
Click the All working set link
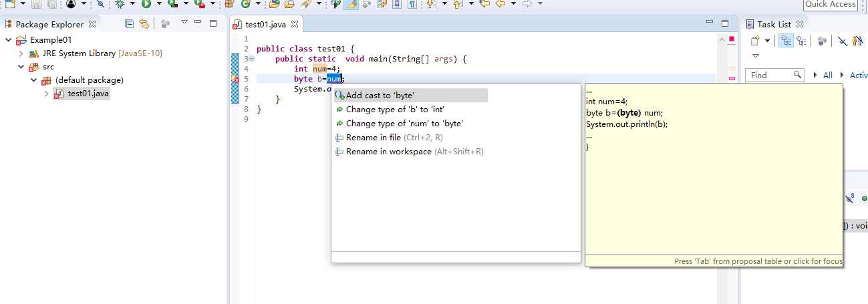point(828,75)
